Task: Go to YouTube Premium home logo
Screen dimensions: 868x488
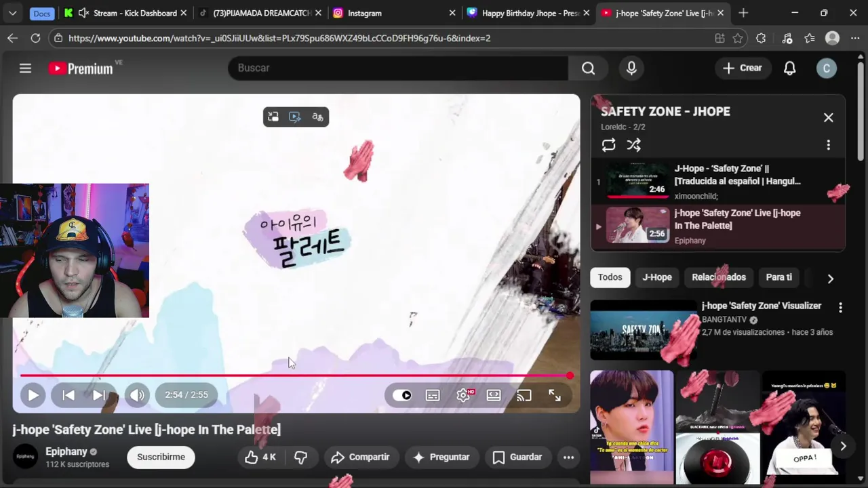Action: [x=81, y=68]
